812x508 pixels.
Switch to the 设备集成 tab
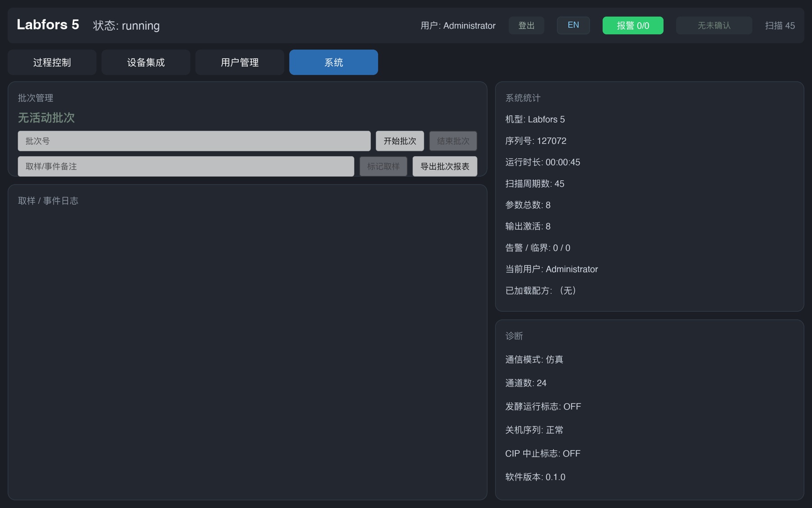(x=146, y=62)
